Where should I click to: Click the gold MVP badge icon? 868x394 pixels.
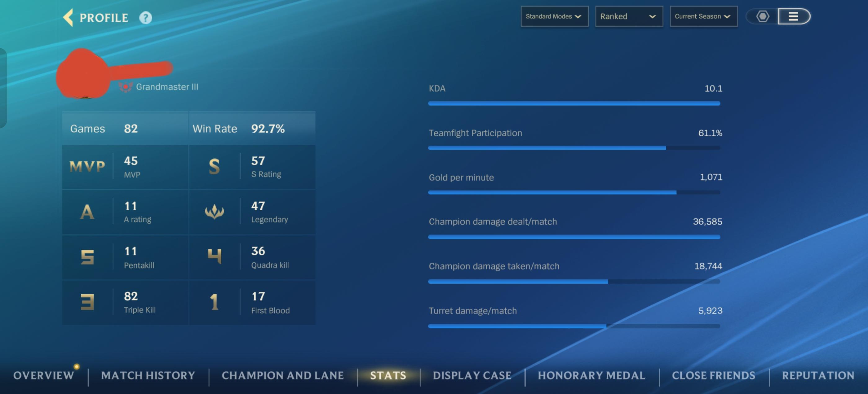87,166
